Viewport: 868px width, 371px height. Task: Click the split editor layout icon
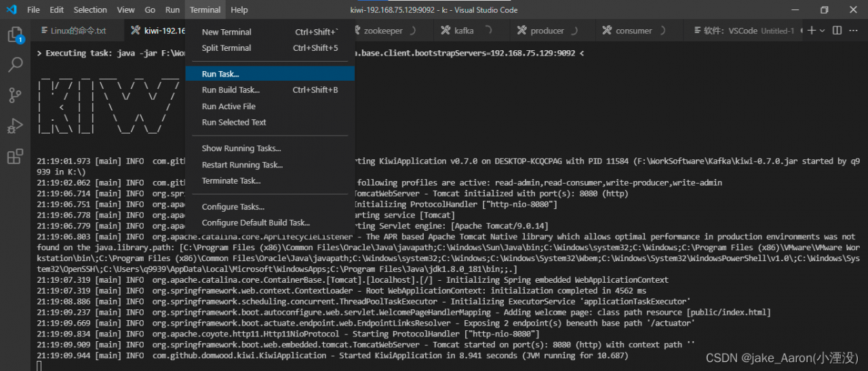837,31
